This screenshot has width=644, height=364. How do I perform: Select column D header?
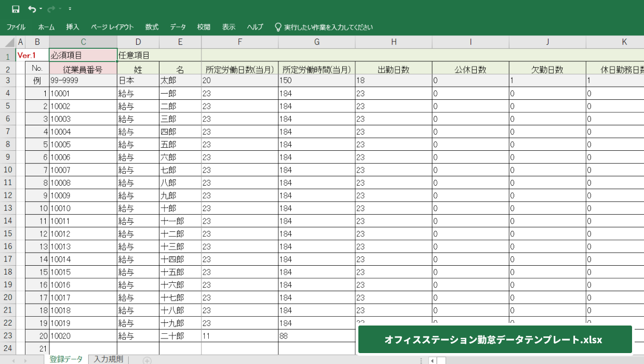tap(138, 42)
